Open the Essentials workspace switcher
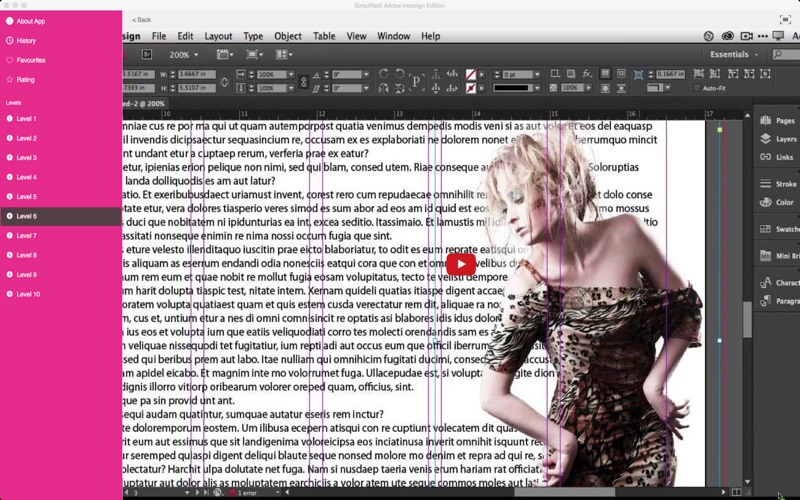Screen dimensions: 800x500 pos(734,54)
